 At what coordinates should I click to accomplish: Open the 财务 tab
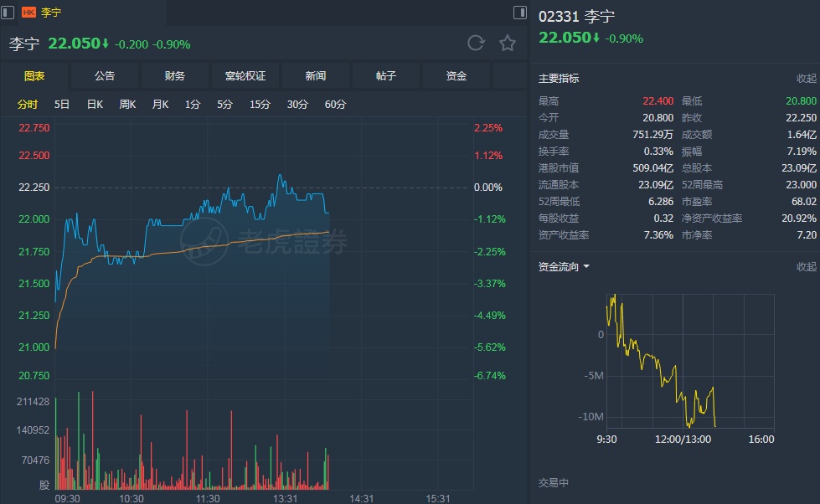coord(175,76)
